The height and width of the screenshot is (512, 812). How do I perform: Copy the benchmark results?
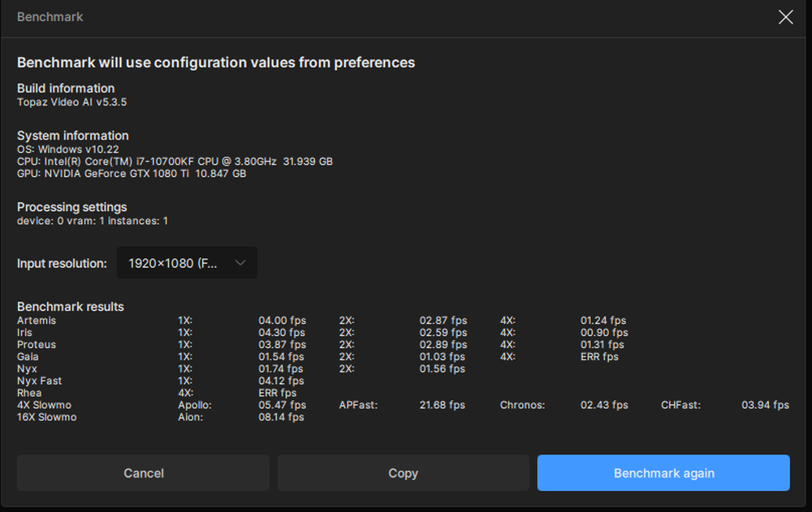pyautogui.click(x=403, y=473)
